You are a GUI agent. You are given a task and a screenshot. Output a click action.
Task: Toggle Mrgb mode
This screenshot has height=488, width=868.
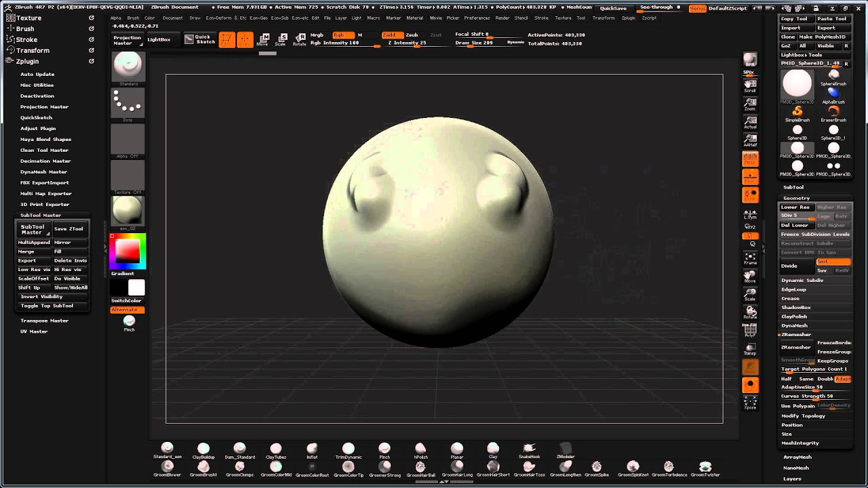(317, 35)
